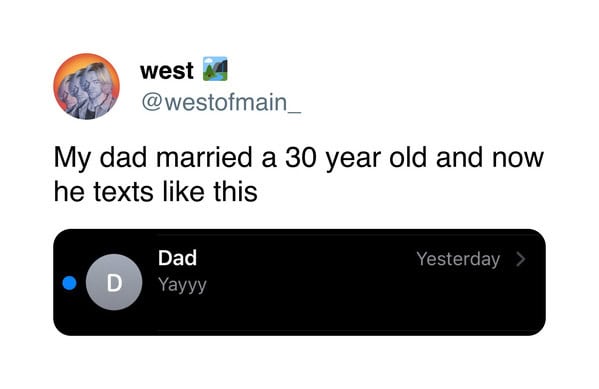Click the word this ending the tweet
This screenshot has height=389, width=599.
click(235, 191)
